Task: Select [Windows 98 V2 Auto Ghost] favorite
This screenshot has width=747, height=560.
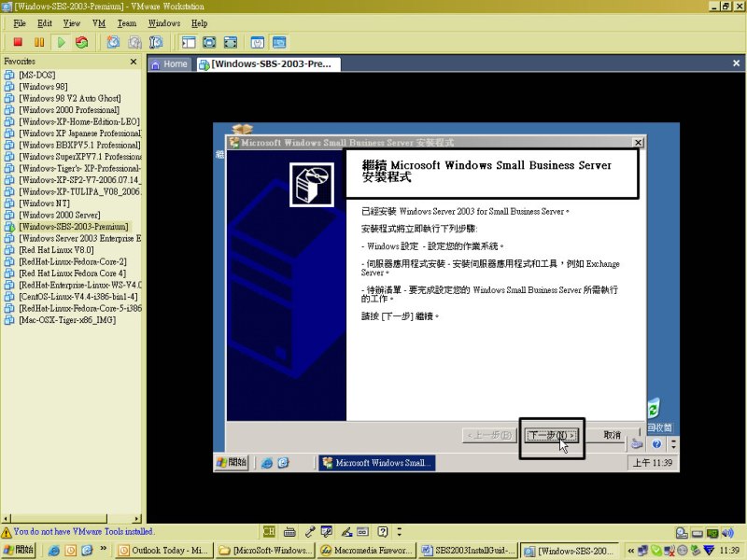Action: [69, 98]
